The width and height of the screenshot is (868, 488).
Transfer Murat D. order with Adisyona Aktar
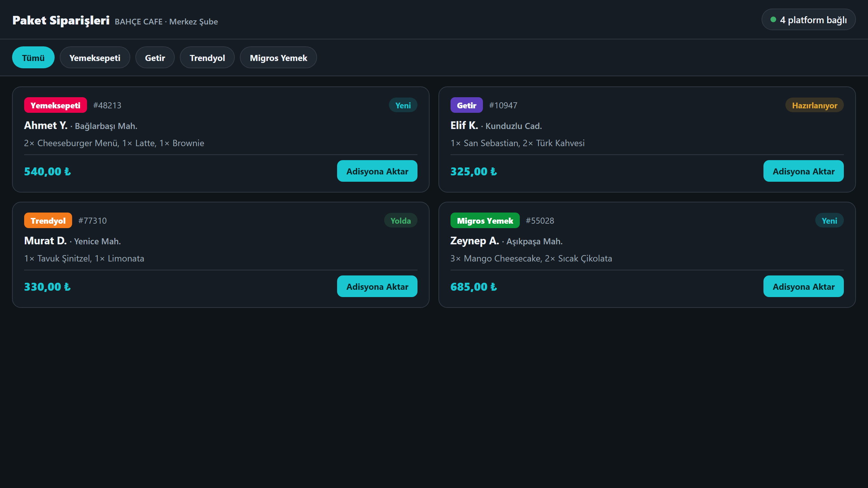click(x=377, y=287)
